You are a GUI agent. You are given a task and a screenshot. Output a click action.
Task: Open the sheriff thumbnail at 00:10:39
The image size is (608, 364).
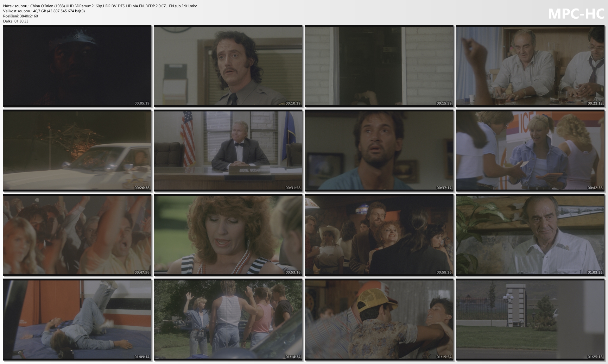coord(228,66)
